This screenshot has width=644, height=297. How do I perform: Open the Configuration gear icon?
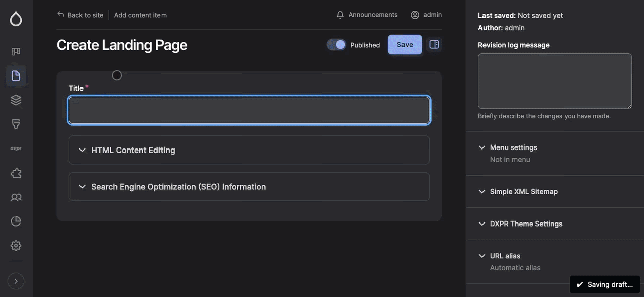(16, 245)
